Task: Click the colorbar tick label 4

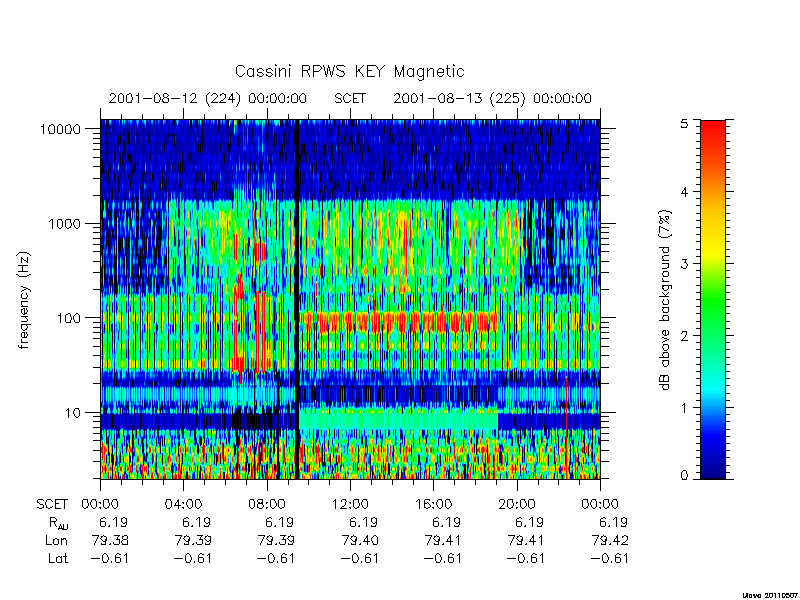Action: (684, 192)
